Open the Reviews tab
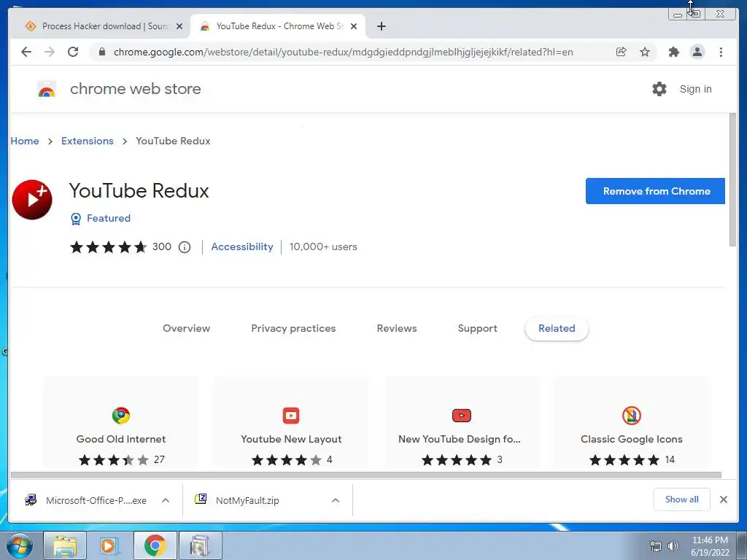747x560 pixels. (397, 328)
